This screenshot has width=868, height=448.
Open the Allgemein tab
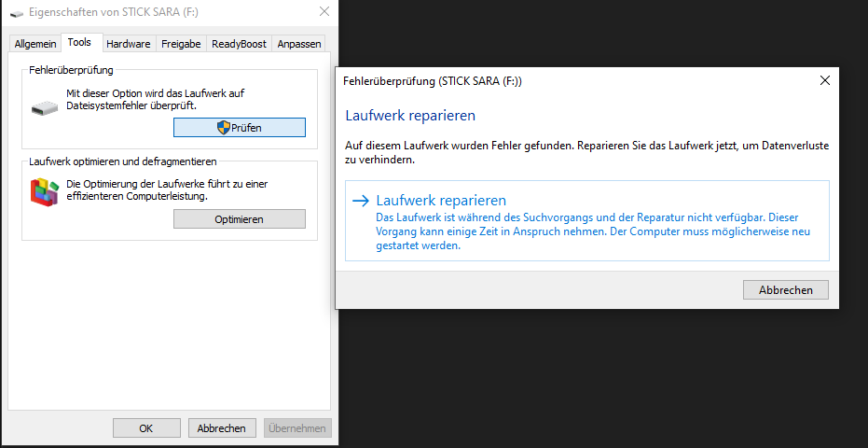tap(35, 44)
